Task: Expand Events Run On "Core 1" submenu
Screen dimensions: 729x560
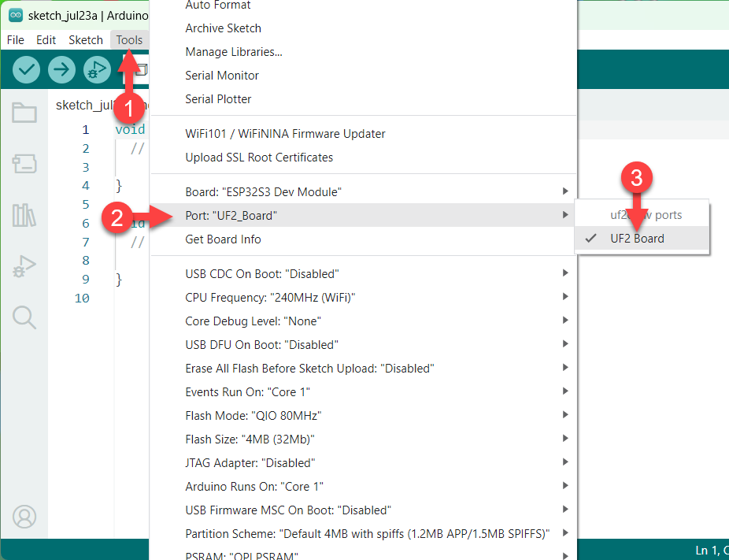Action: [x=364, y=392]
